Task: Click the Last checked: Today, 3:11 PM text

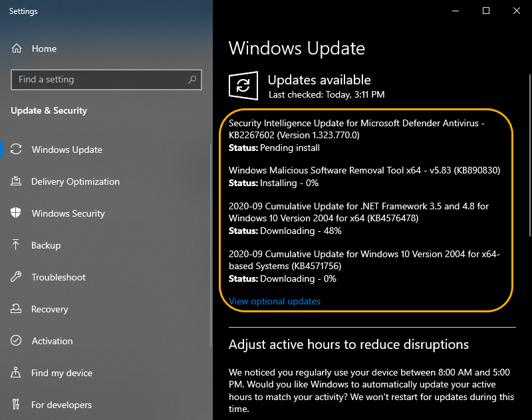Action: pyautogui.click(x=327, y=94)
